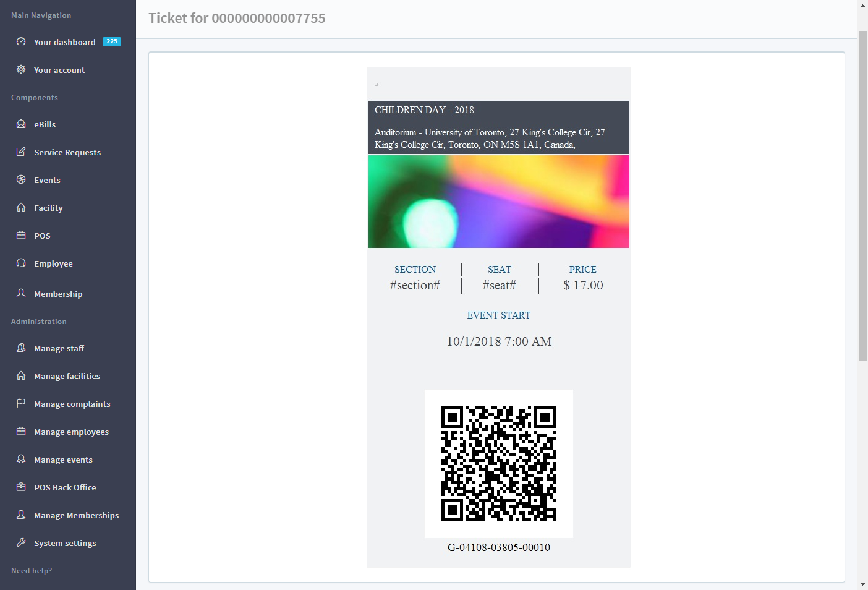
Task: Click the SECTION label on ticket
Action: pyautogui.click(x=415, y=270)
